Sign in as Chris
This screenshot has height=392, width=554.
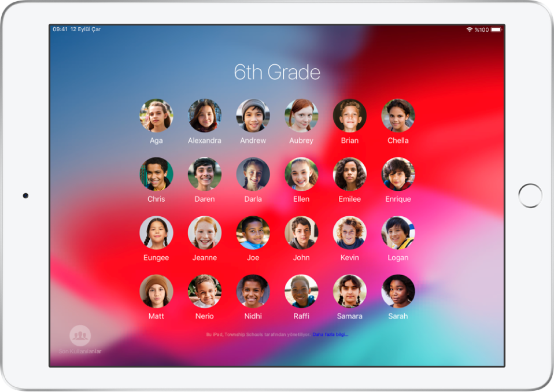pos(156,174)
